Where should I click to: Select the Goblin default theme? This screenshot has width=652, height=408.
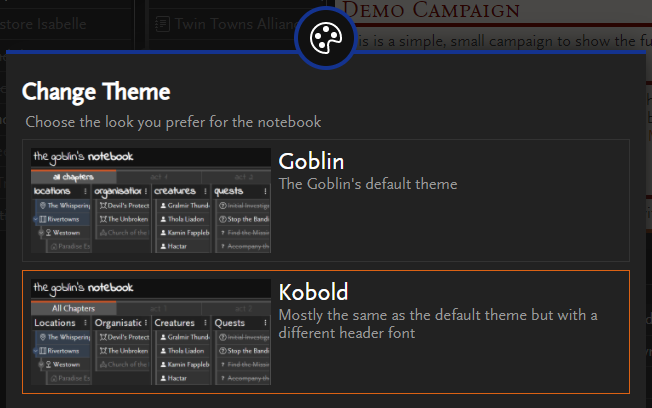point(326,200)
